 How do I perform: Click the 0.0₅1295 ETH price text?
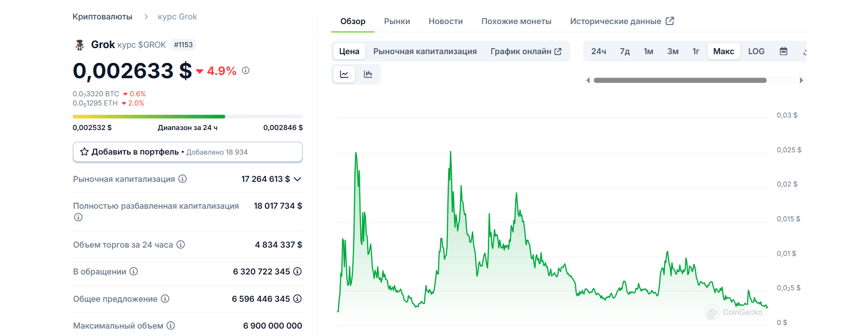click(95, 103)
